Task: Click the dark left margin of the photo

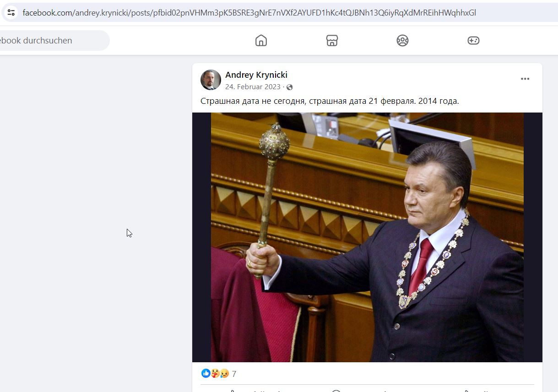Action: click(201, 237)
